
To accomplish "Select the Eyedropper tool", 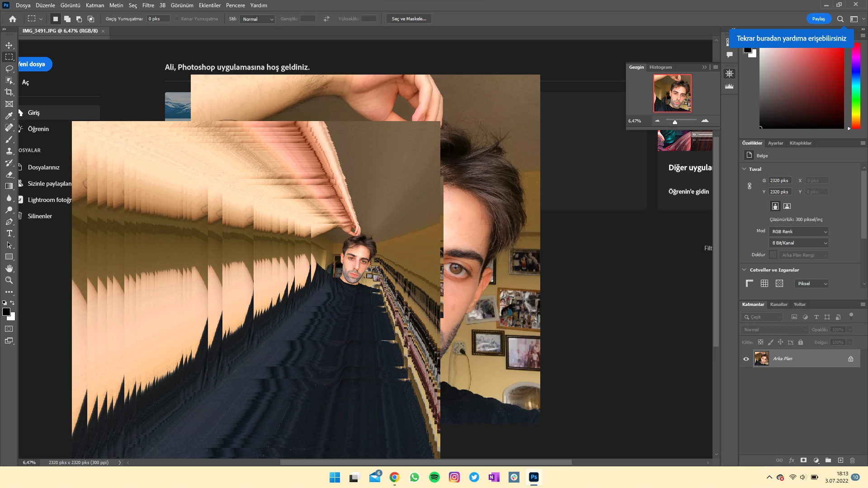I will tap(9, 116).
